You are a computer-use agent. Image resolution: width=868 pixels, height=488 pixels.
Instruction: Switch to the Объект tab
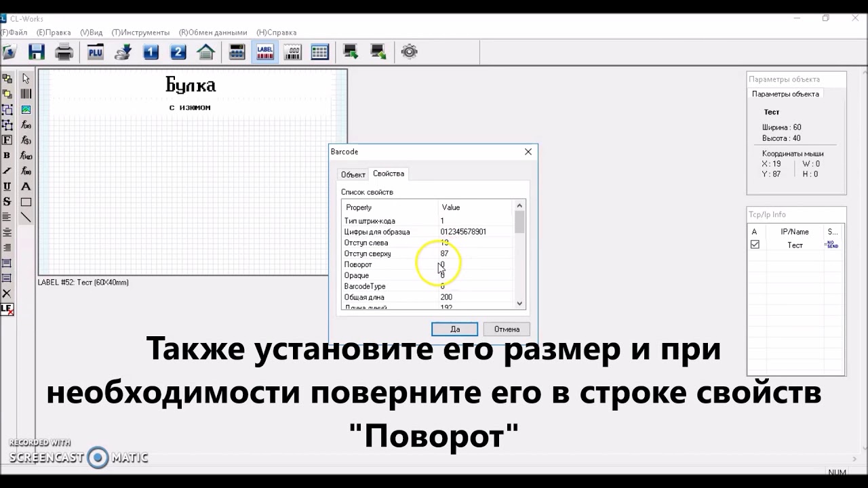pos(353,175)
